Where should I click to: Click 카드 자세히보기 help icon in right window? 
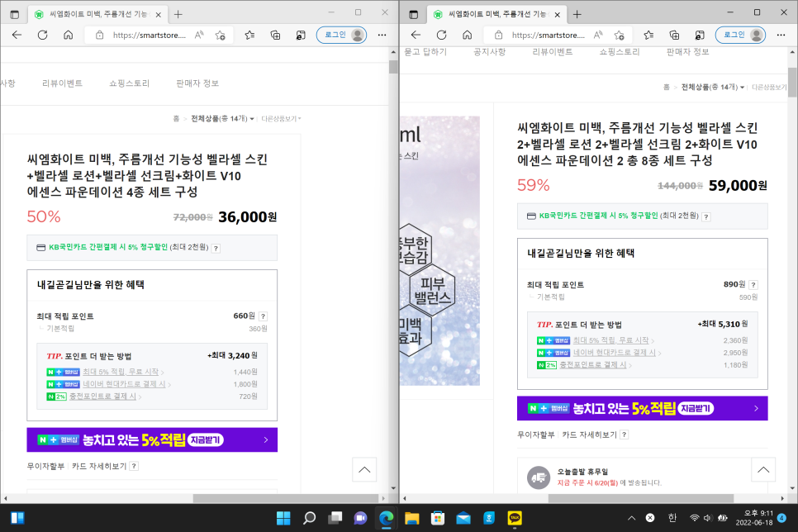624,435
